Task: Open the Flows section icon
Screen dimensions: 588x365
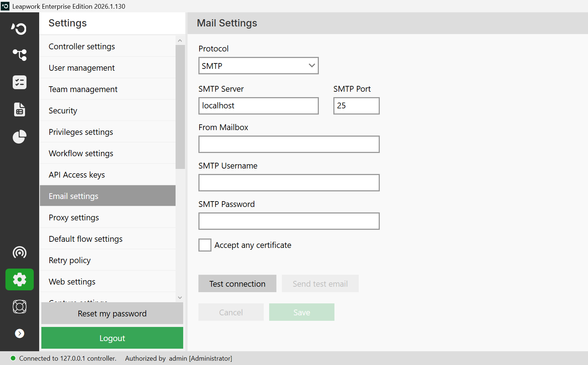Action: (19, 55)
